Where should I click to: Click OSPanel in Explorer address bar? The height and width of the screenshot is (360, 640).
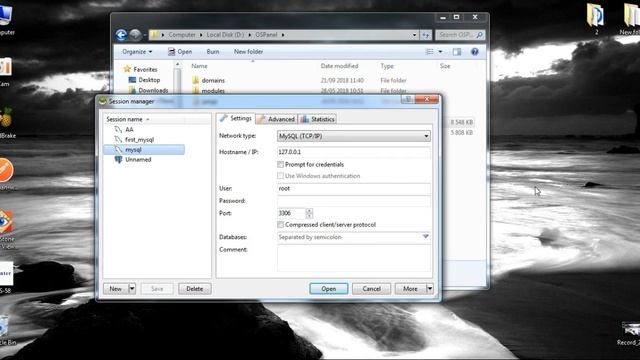point(266,35)
